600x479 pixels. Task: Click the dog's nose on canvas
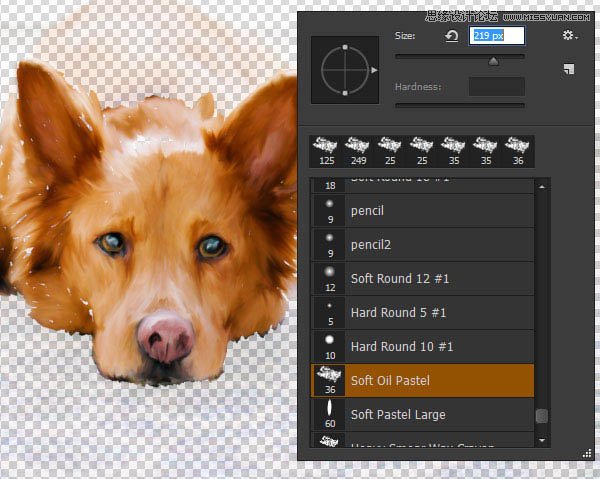(x=165, y=338)
